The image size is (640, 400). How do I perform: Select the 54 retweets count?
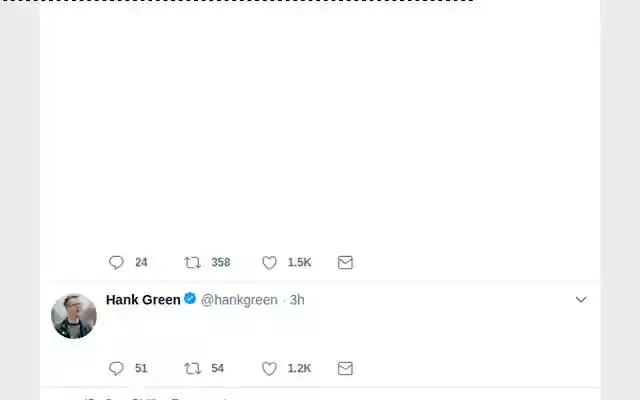(217, 368)
